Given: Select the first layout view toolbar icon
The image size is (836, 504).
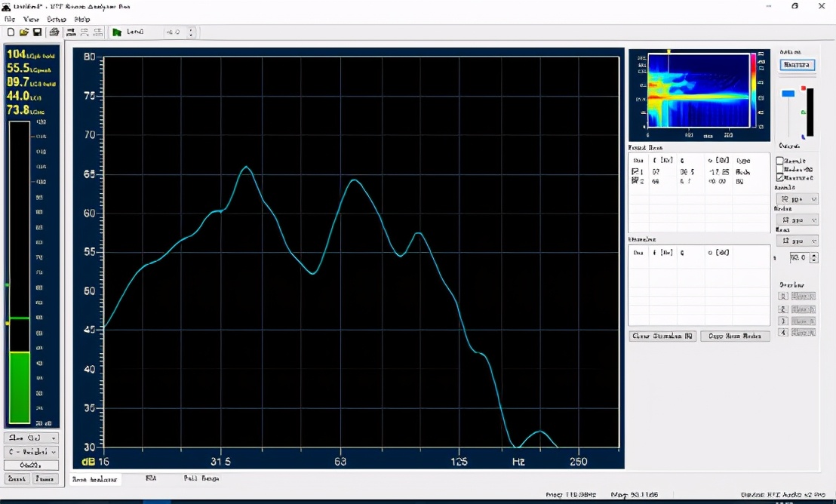Looking at the screenshot, I should 71,32.
